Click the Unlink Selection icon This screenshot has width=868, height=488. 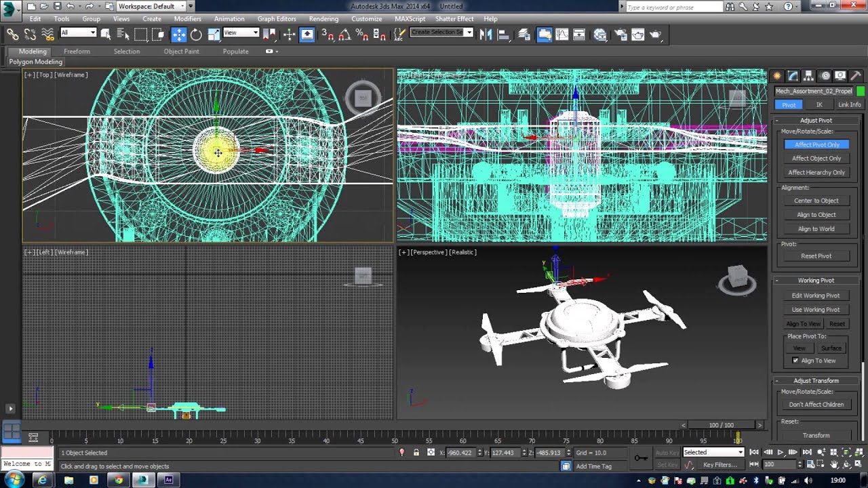pos(30,34)
